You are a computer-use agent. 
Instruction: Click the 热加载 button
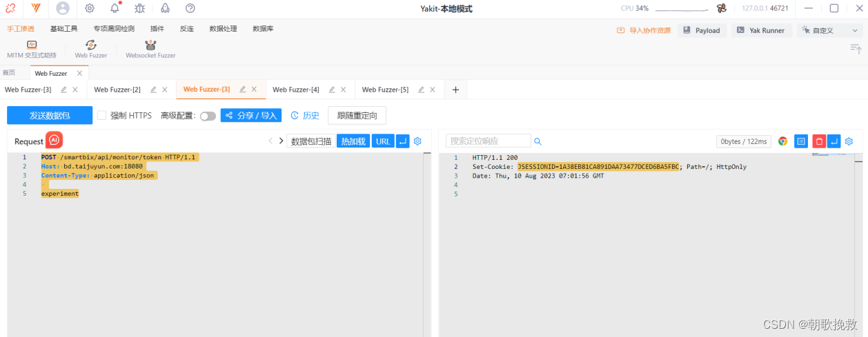353,141
